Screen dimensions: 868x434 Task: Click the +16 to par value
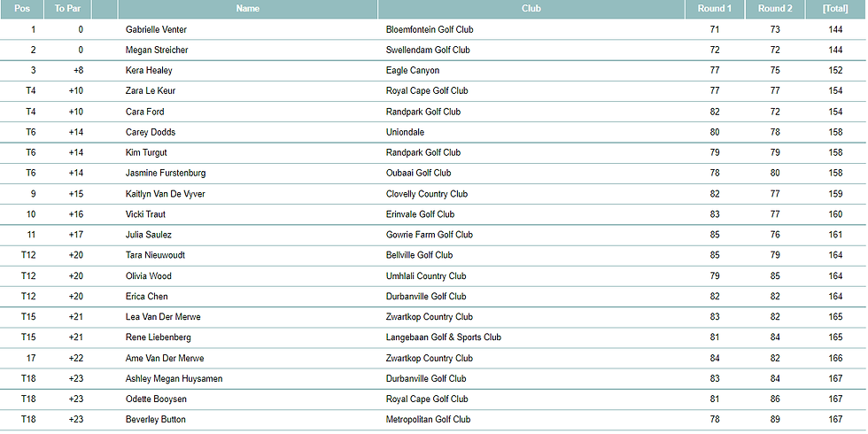76,214
